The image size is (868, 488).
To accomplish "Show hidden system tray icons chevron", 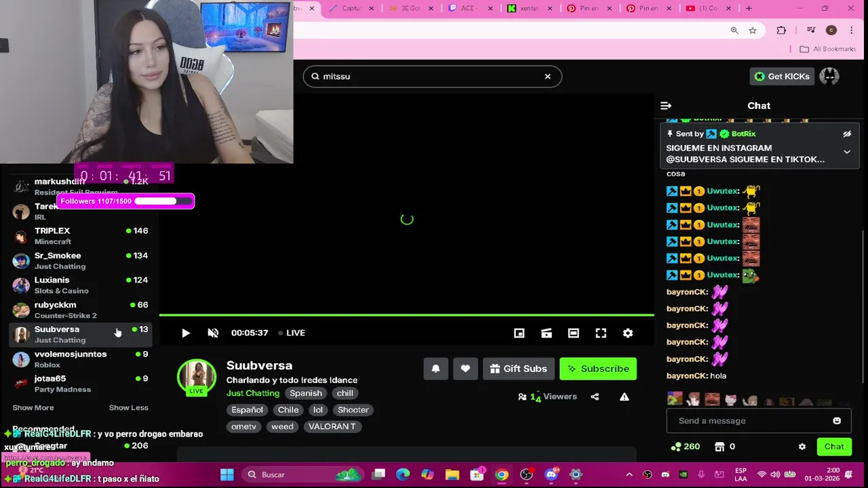I will 629,474.
